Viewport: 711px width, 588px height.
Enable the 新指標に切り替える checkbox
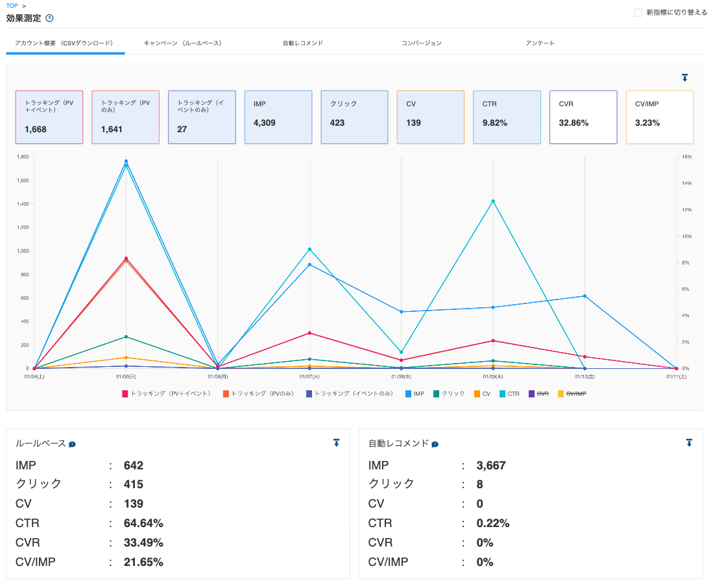(x=638, y=13)
